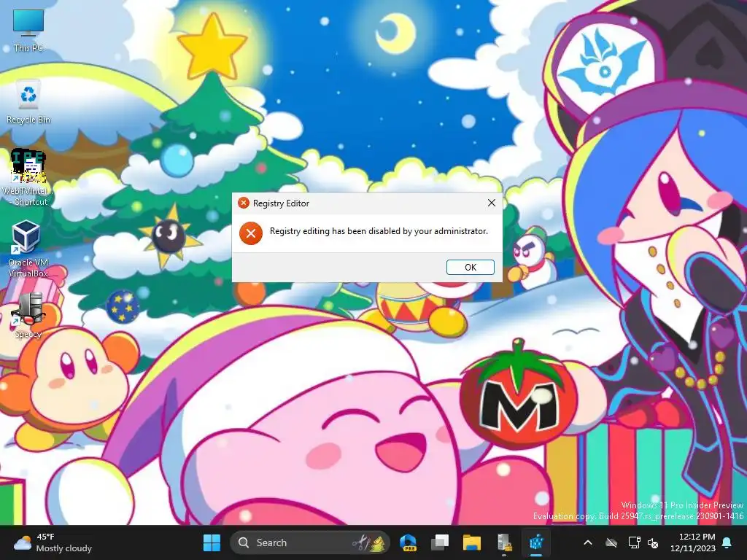Select the Recycle Bin desktop icon
Screen dimensions: 747x560
point(28,102)
